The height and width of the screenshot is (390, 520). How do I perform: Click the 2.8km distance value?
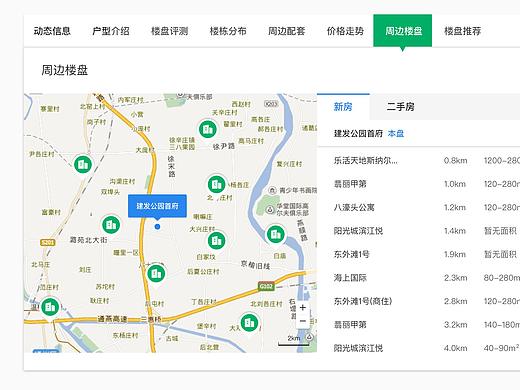click(455, 301)
